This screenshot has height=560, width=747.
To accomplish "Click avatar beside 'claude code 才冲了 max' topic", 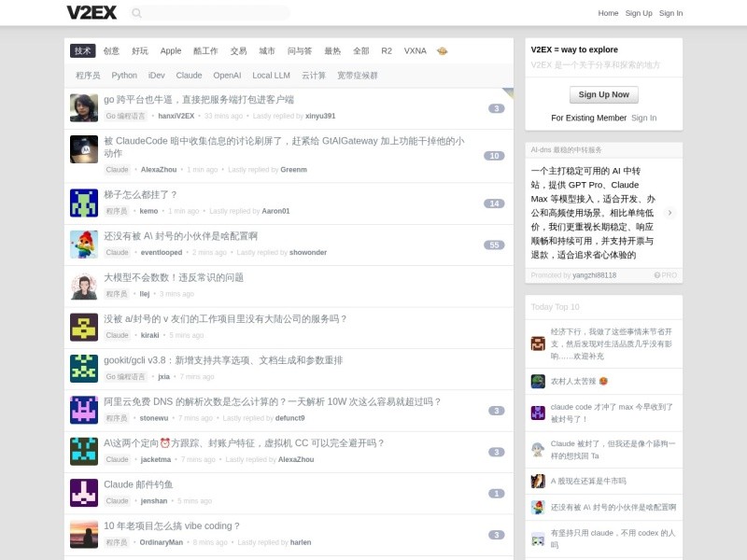I will click(x=538, y=413).
